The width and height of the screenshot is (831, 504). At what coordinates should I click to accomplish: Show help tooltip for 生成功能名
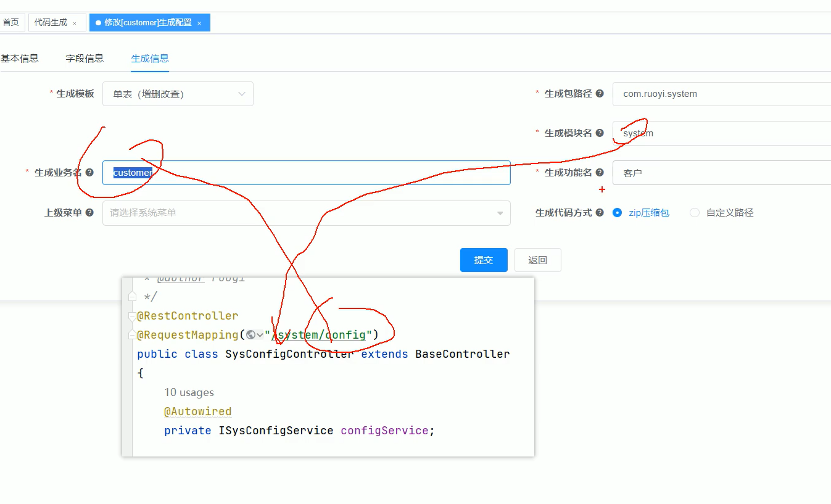coord(600,173)
